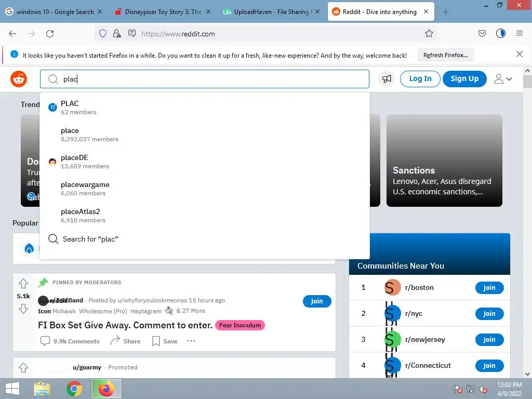Click Firefox forward arrow
The height and width of the screenshot is (399, 532).
(x=31, y=34)
